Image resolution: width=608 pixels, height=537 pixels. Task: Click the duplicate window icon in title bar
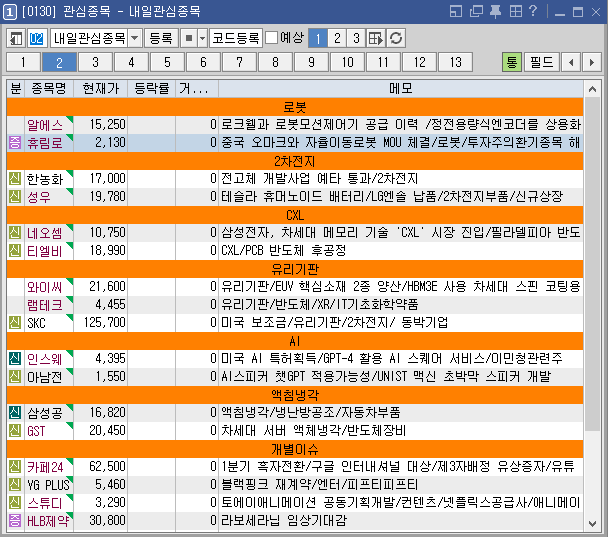476,11
